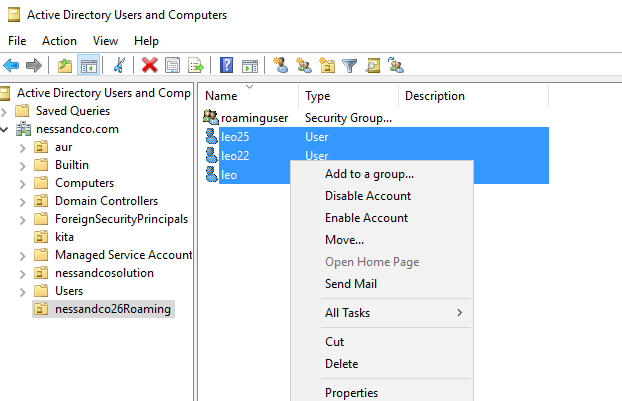This screenshot has height=401, width=622.
Task: Open the Action menu
Action: 60,41
